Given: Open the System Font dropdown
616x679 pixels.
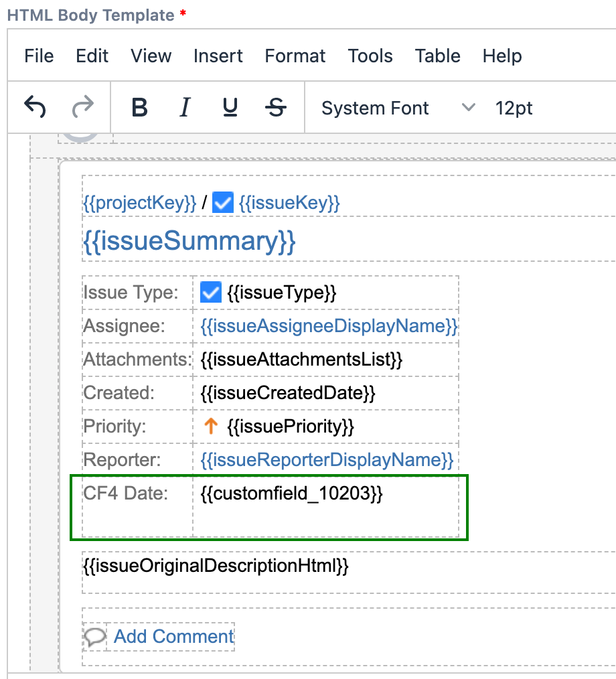Looking at the screenshot, I should [x=398, y=108].
